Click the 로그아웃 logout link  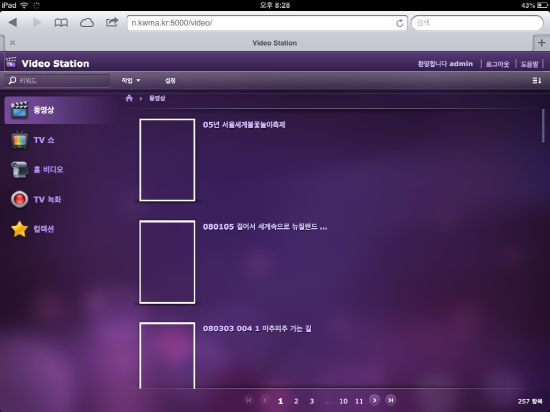pos(497,64)
